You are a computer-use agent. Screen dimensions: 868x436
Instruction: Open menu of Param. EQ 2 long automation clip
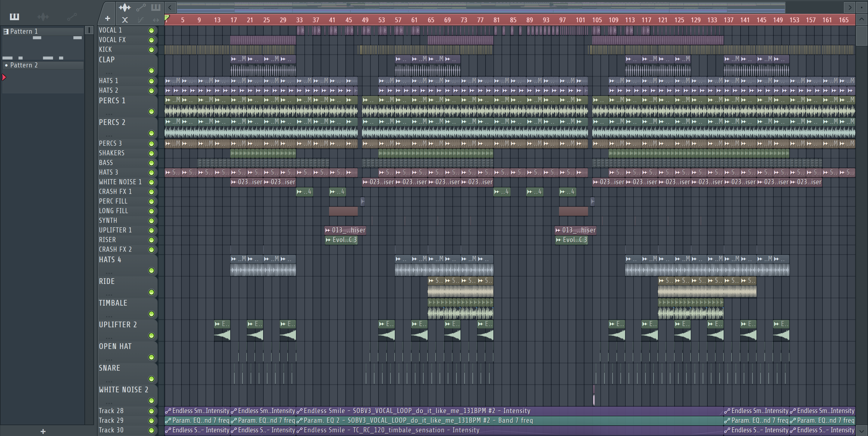pyautogui.click(x=300, y=421)
